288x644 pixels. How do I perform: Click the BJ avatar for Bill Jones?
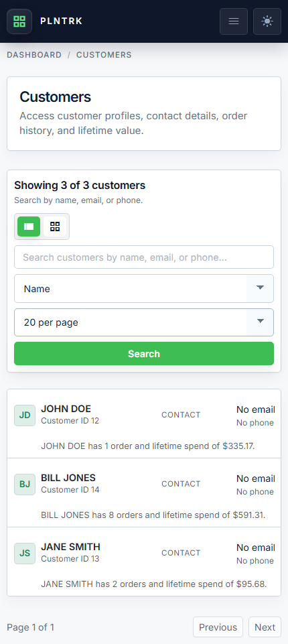click(x=25, y=485)
